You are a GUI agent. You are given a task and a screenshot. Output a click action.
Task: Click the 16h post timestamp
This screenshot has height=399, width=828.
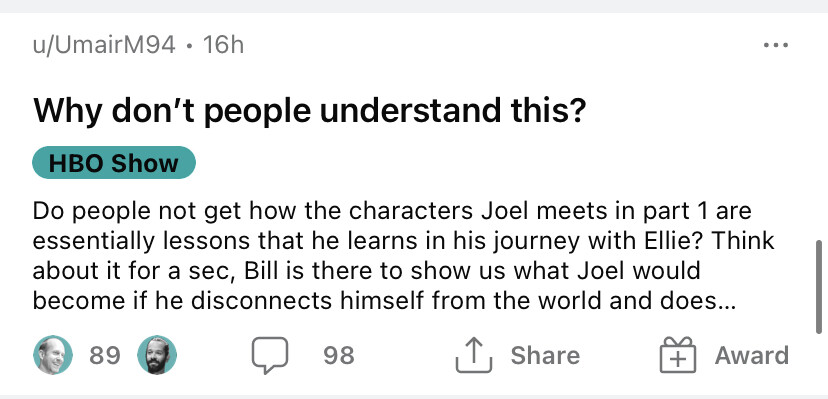pos(223,45)
